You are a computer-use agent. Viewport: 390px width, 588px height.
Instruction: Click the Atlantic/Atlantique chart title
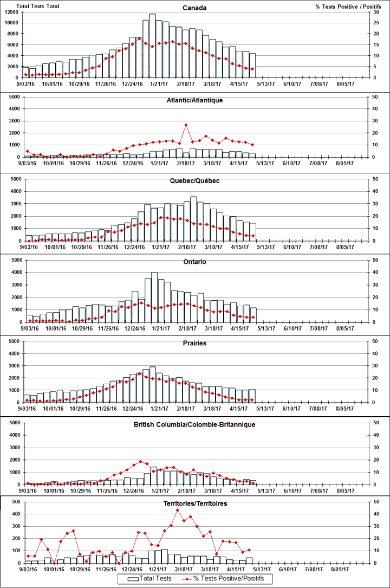[x=194, y=100]
